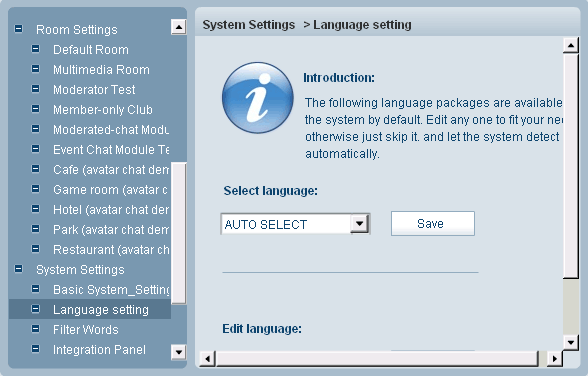Select Member-only Club entry

pos(103,109)
